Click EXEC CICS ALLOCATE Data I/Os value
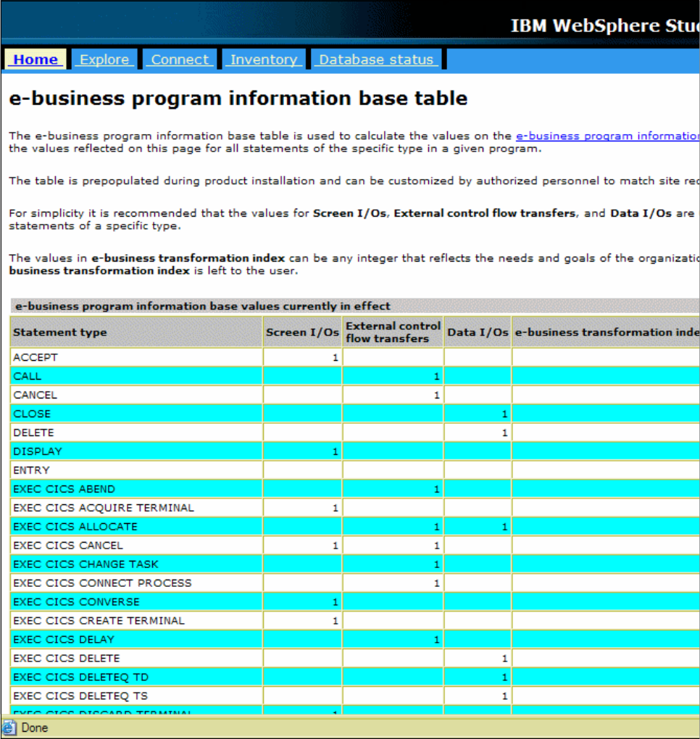Viewport: 700px width, 739px height. (x=478, y=527)
